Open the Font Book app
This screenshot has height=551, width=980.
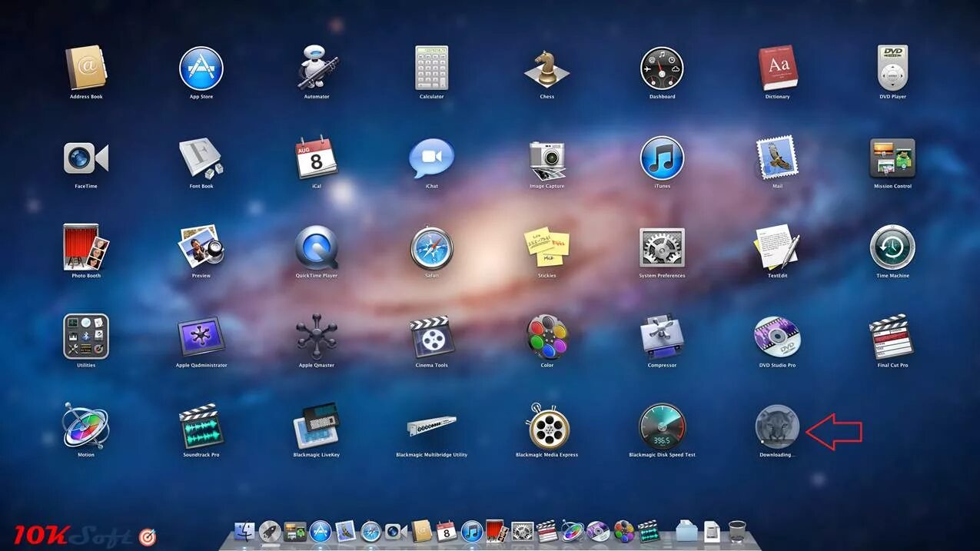[201, 158]
